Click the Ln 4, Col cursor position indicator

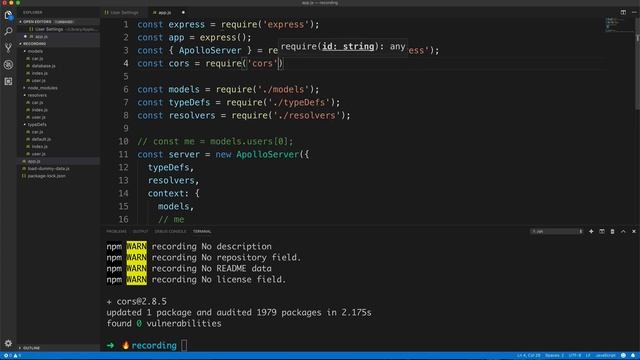(x=529, y=356)
